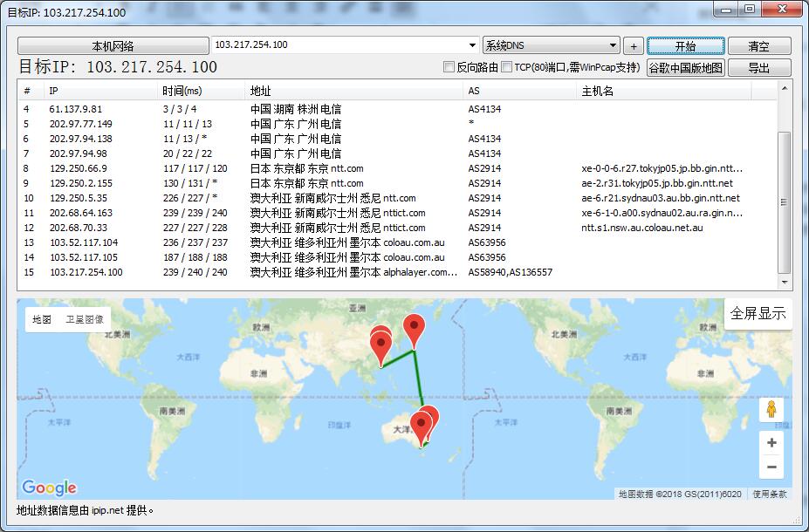Expand the target IP address dropdown
This screenshot has width=809, height=532.
point(472,45)
